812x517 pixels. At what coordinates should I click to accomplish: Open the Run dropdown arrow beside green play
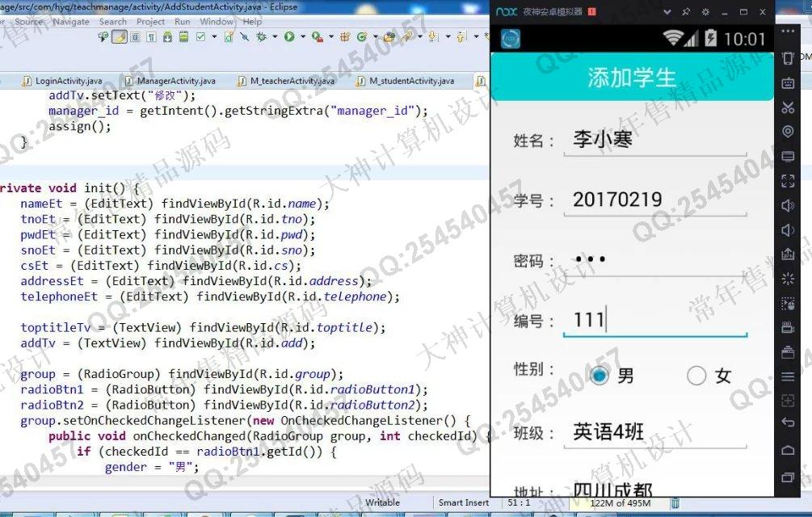302,36
